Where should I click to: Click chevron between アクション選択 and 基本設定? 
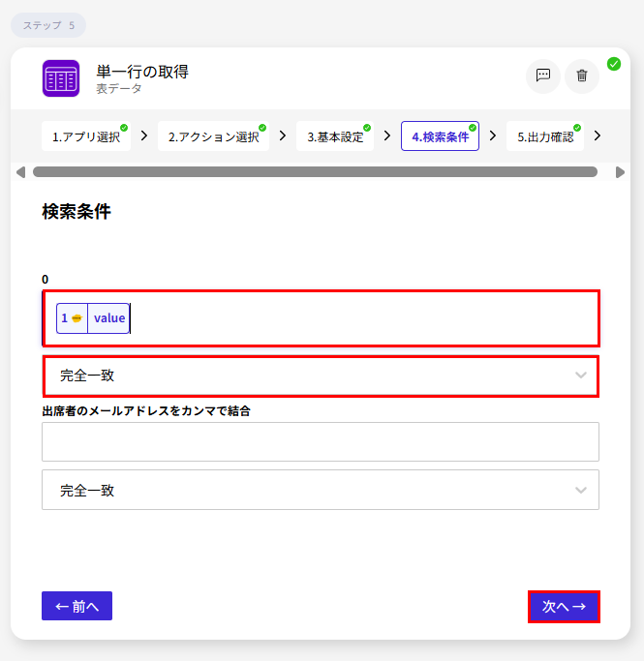pyautogui.click(x=283, y=135)
